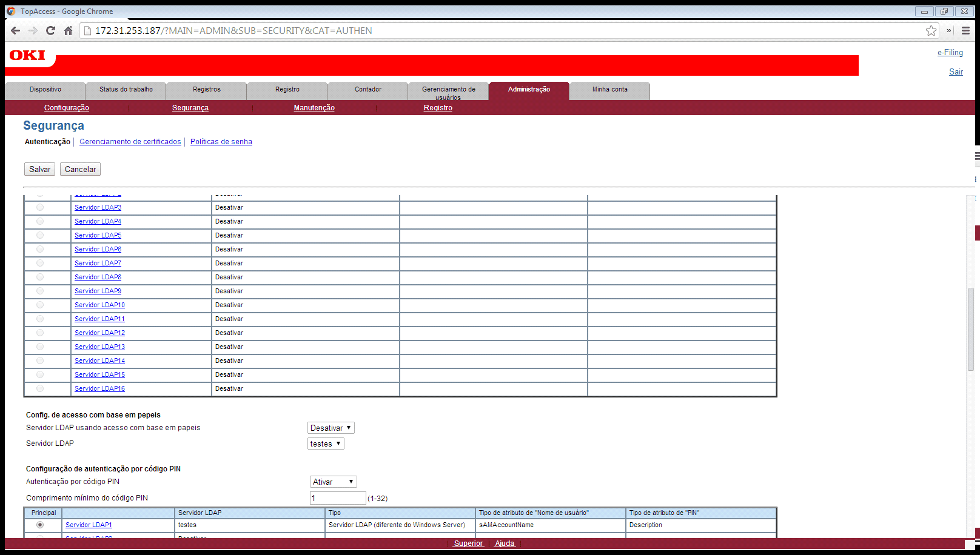The width and height of the screenshot is (980, 555).
Task: Select the Servidor LDAP3 radio button
Action: pyautogui.click(x=40, y=207)
